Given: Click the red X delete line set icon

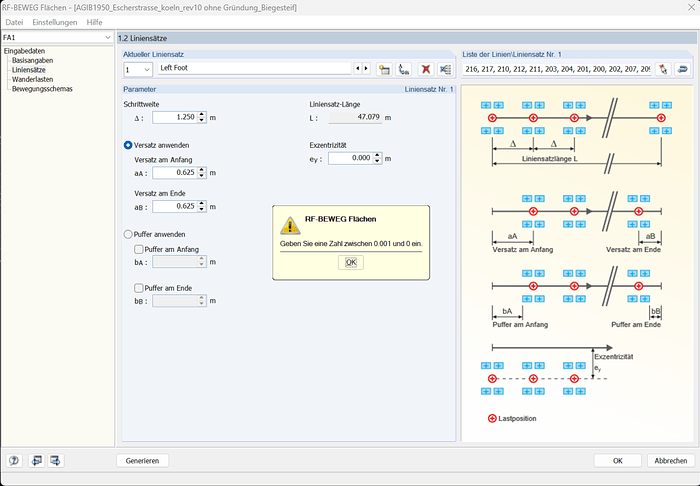Looking at the screenshot, I should click(425, 69).
